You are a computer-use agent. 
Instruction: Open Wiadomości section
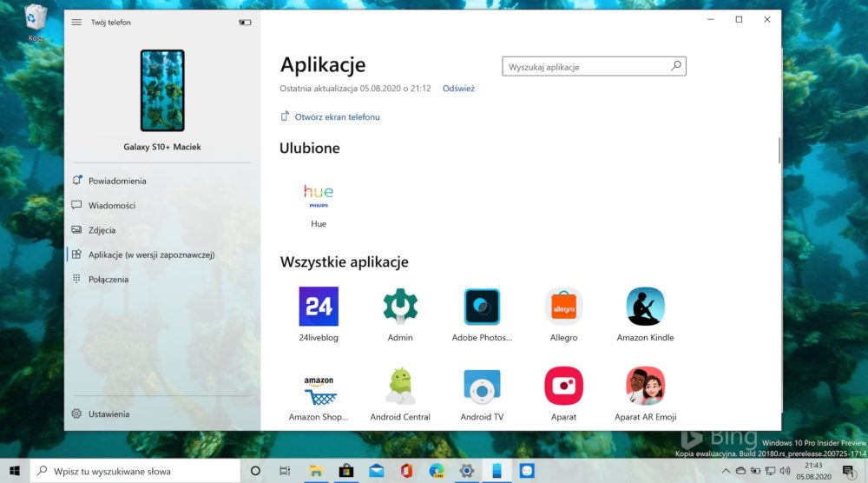pyautogui.click(x=161, y=205)
